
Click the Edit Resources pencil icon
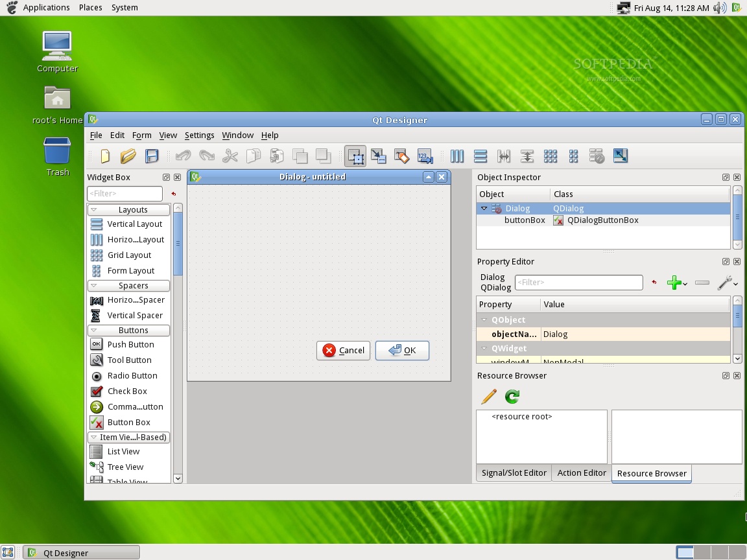pyautogui.click(x=488, y=396)
